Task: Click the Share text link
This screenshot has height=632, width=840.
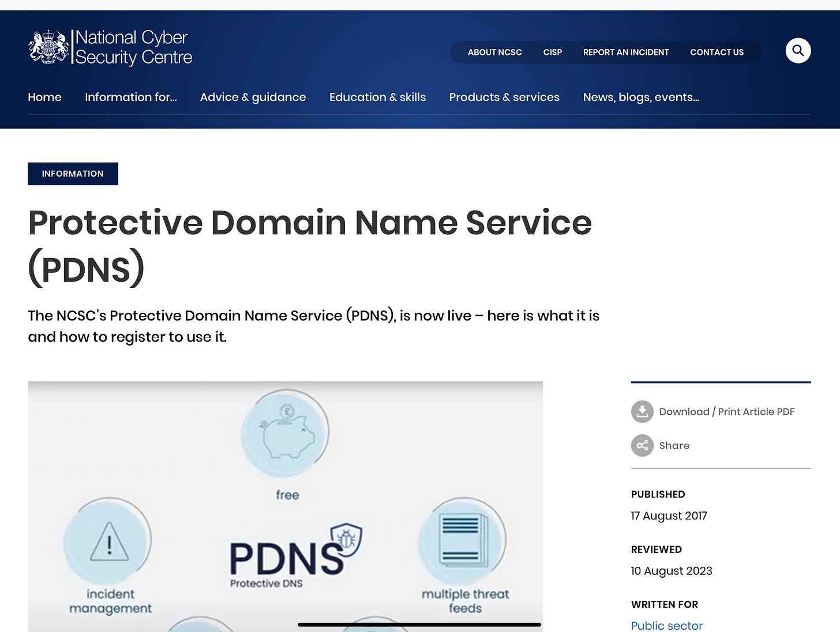Action: pyautogui.click(x=674, y=446)
